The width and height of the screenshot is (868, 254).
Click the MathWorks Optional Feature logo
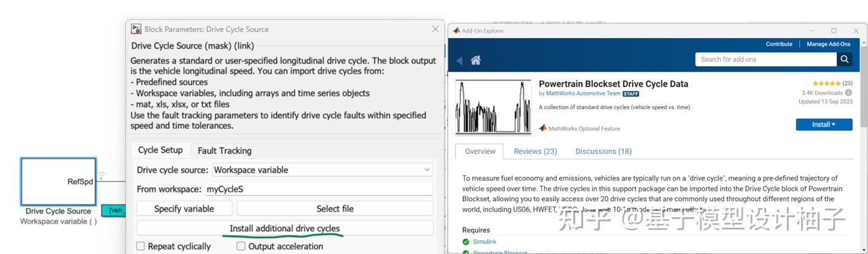click(x=543, y=128)
